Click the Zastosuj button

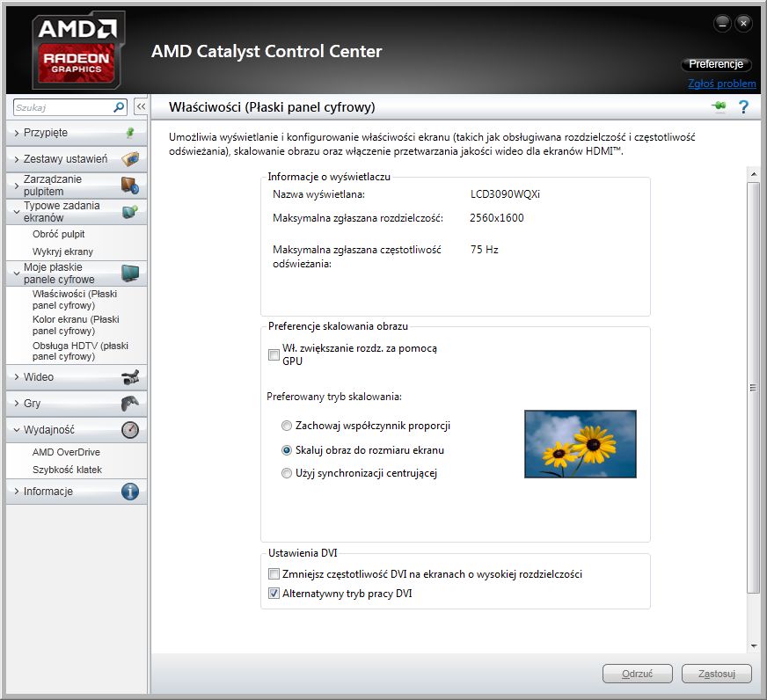pyautogui.click(x=717, y=674)
